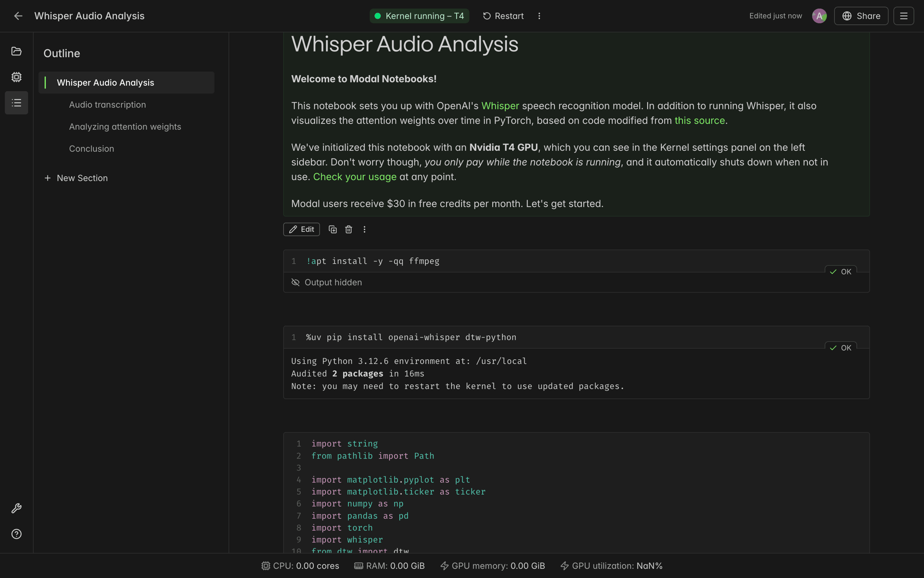Open the Kernel settings chip icon

pyautogui.click(x=16, y=77)
